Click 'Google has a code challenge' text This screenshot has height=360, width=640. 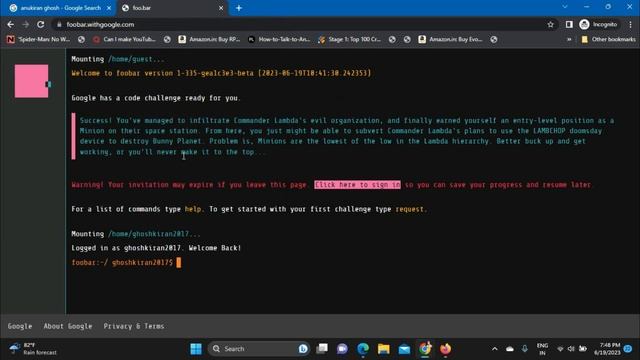click(156, 98)
